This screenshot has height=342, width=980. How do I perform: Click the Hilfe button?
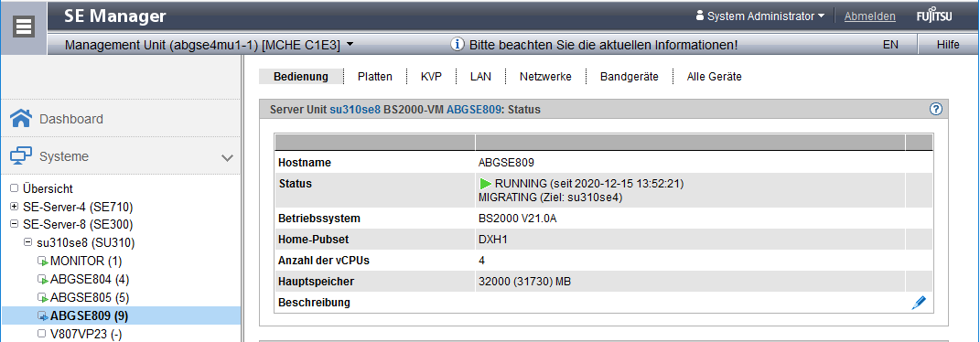click(948, 44)
